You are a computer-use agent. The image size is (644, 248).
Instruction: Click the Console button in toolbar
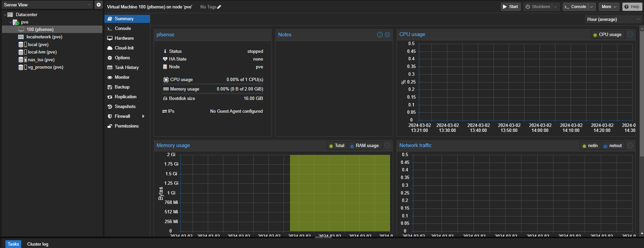coord(575,7)
